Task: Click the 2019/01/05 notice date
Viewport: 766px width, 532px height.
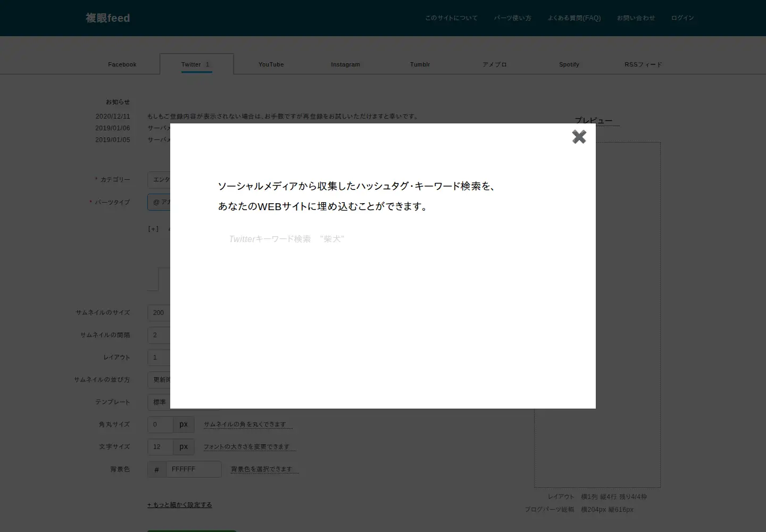Action: coord(113,140)
